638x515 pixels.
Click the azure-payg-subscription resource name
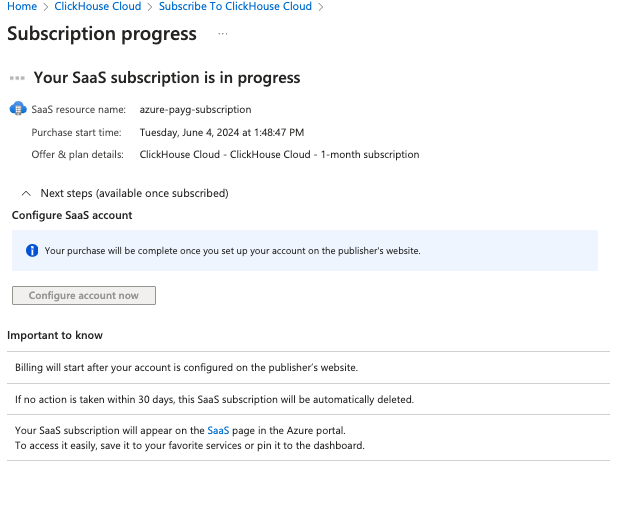[x=195, y=109]
